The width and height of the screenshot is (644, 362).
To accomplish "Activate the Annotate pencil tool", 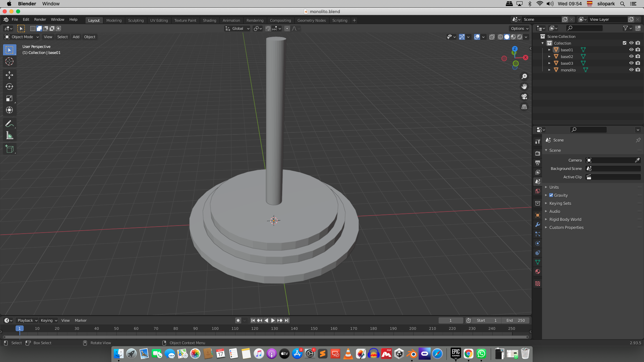I will click(9, 124).
